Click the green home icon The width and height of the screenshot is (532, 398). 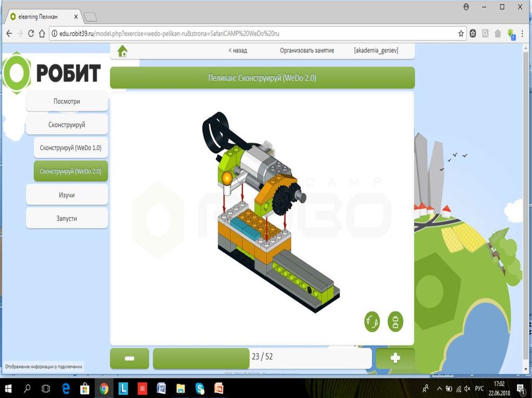pyautogui.click(x=123, y=51)
